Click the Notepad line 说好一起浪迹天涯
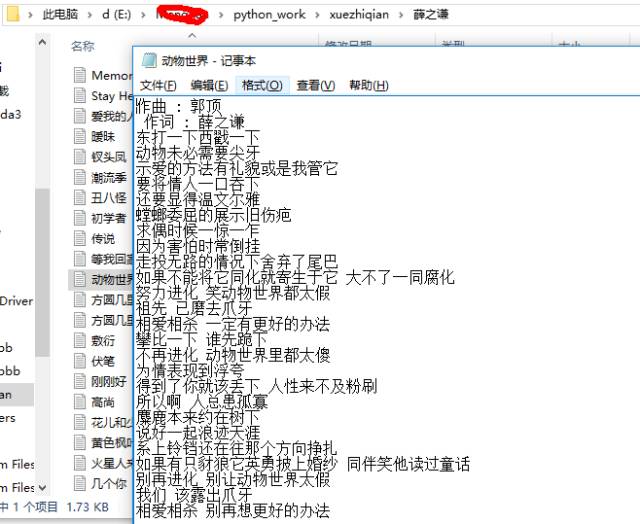640x524 pixels. 198,433
